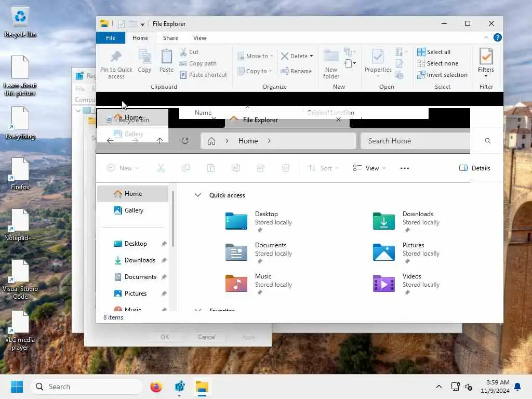The image size is (532, 399).
Task: Switch to the View ribbon tab
Action: pos(199,38)
